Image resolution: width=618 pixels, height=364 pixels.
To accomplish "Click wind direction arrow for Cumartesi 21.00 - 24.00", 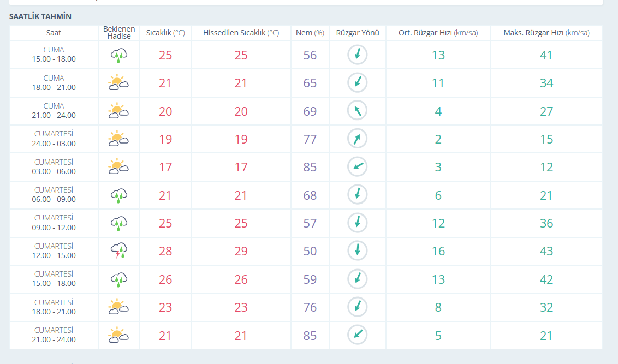I will click(358, 335).
